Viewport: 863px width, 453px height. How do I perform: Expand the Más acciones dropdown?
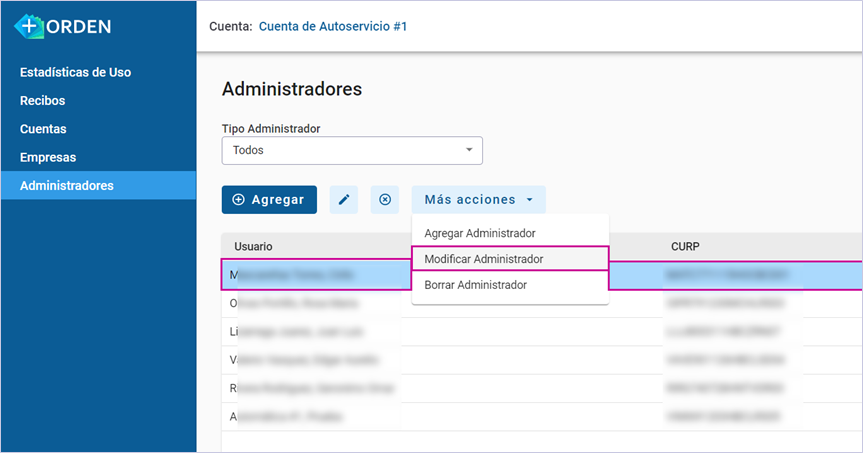coord(478,200)
